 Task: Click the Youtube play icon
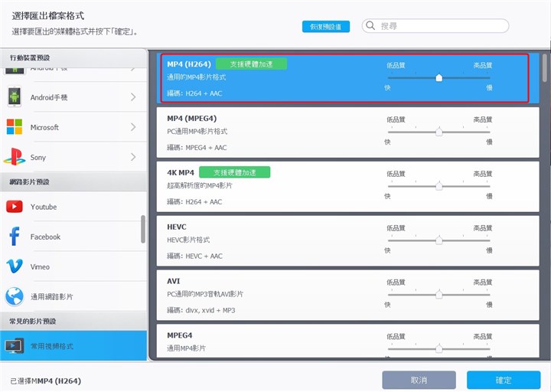pos(15,207)
